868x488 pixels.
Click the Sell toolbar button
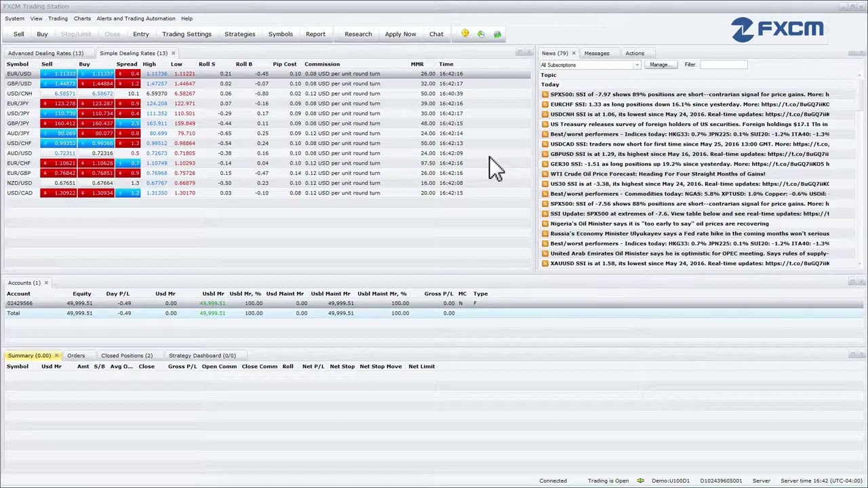[x=19, y=34]
